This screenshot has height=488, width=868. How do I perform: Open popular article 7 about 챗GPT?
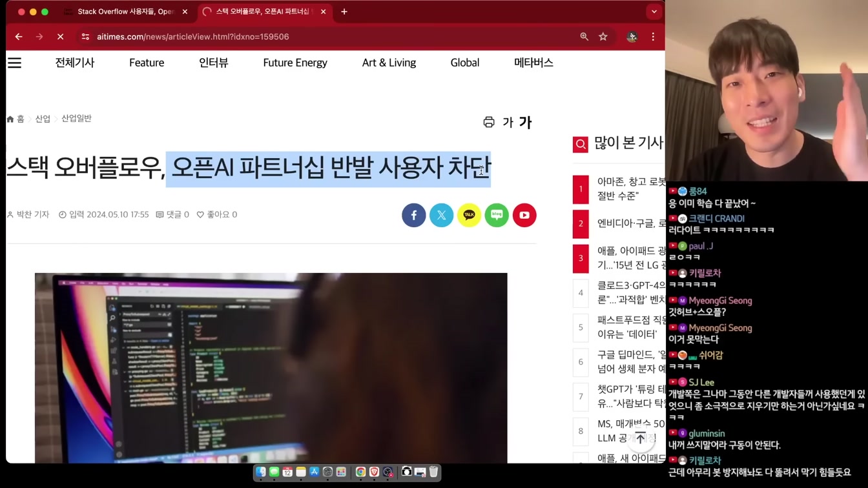(631, 396)
